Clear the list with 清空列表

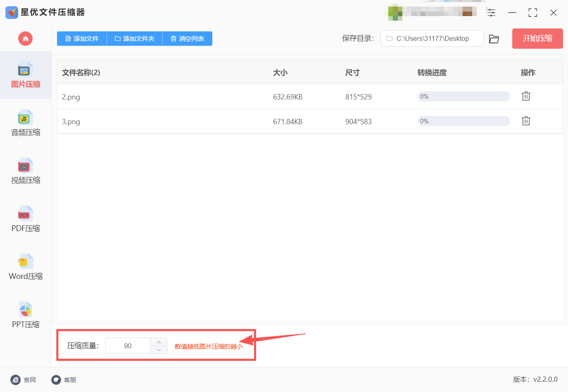pos(188,39)
